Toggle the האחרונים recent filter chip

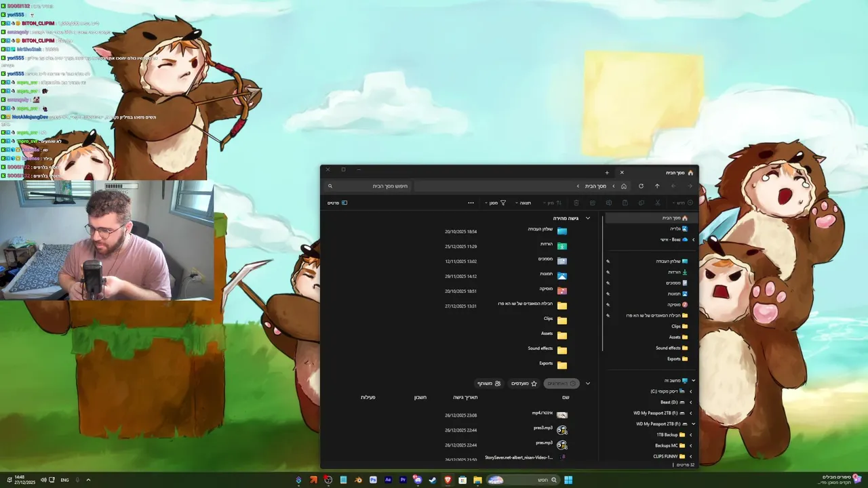tap(562, 384)
